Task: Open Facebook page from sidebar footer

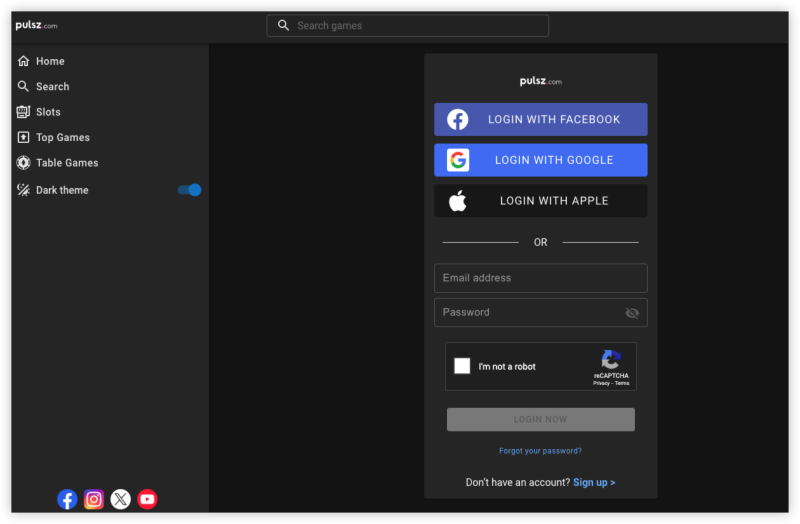Action: (x=67, y=499)
